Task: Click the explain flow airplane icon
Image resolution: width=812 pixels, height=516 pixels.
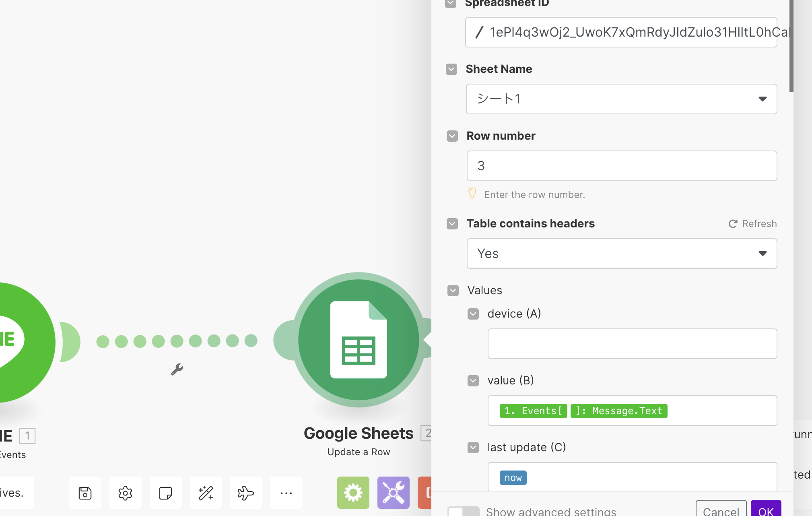Action: (246, 493)
